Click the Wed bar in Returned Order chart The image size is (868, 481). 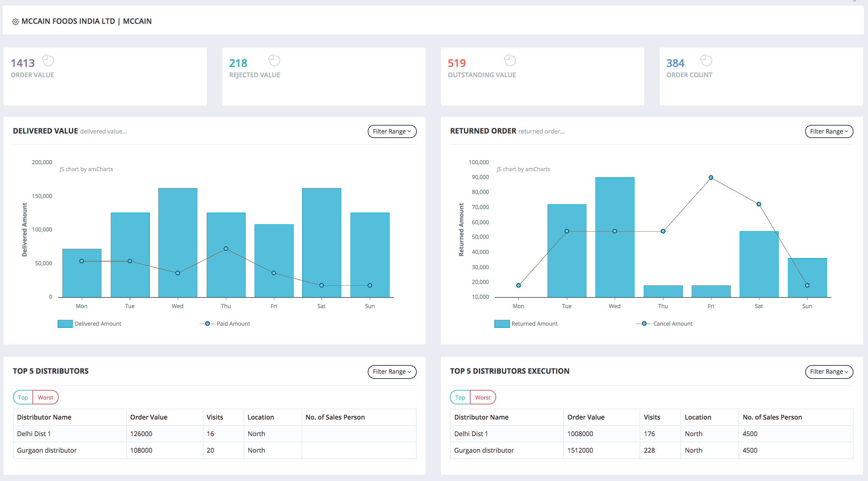coord(615,237)
